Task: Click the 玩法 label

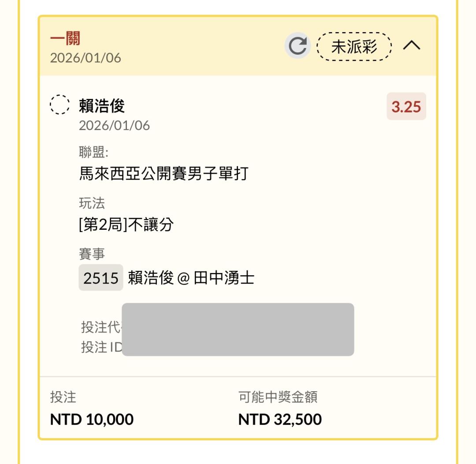Action: pos(92,203)
